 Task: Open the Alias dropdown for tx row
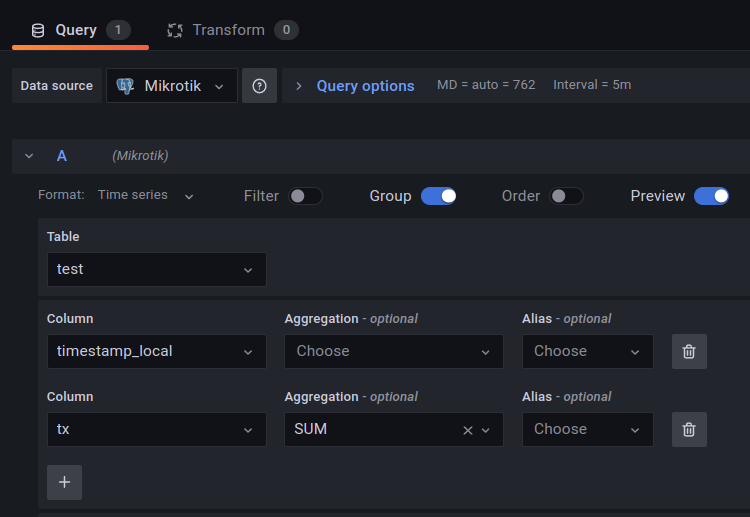click(x=587, y=429)
